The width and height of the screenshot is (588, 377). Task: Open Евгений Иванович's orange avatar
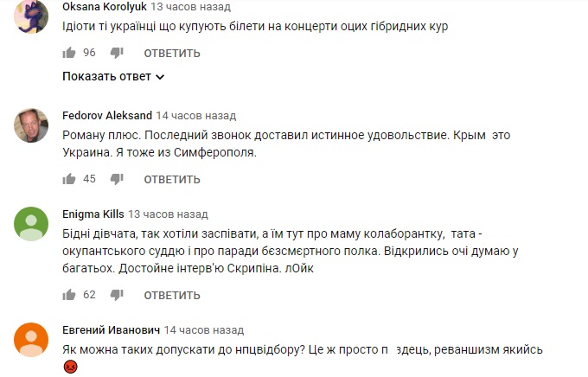pyautogui.click(x=31, y=340)
